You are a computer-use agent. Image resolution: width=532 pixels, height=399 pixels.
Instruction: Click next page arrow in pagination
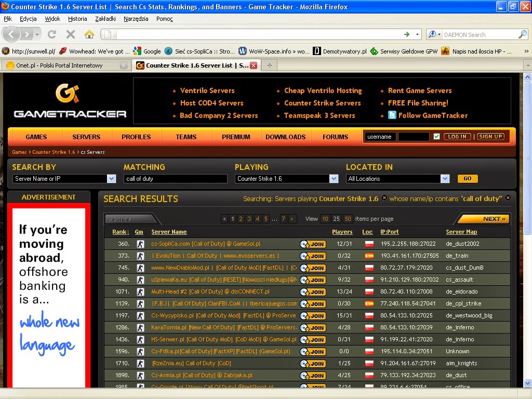292,219
